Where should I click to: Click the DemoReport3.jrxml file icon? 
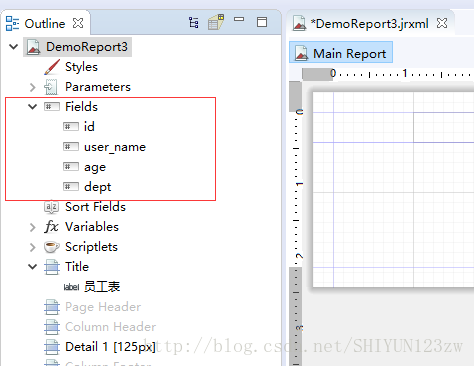click(x=299, y=23)
